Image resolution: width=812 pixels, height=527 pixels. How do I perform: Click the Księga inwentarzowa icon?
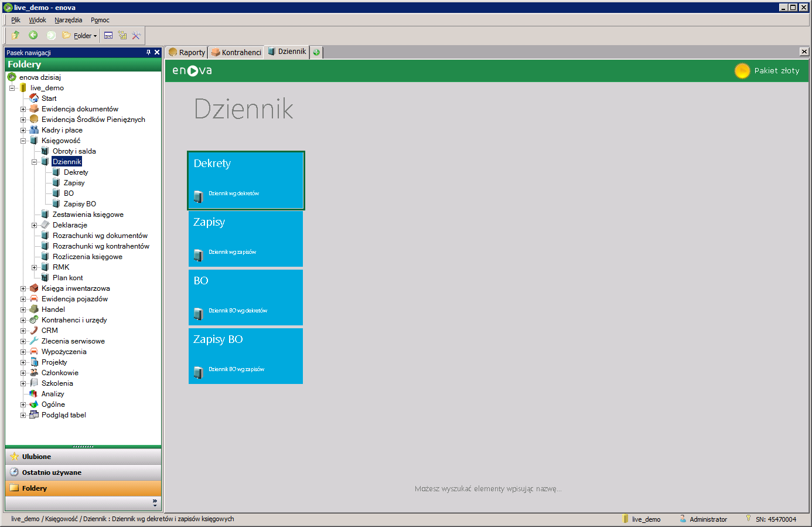(x=34, y=288)
